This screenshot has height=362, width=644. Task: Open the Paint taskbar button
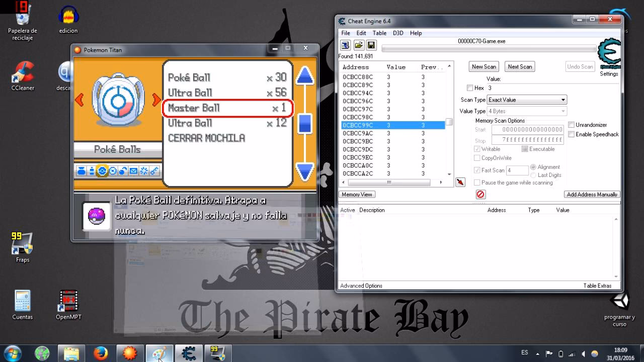coord(159,353)
